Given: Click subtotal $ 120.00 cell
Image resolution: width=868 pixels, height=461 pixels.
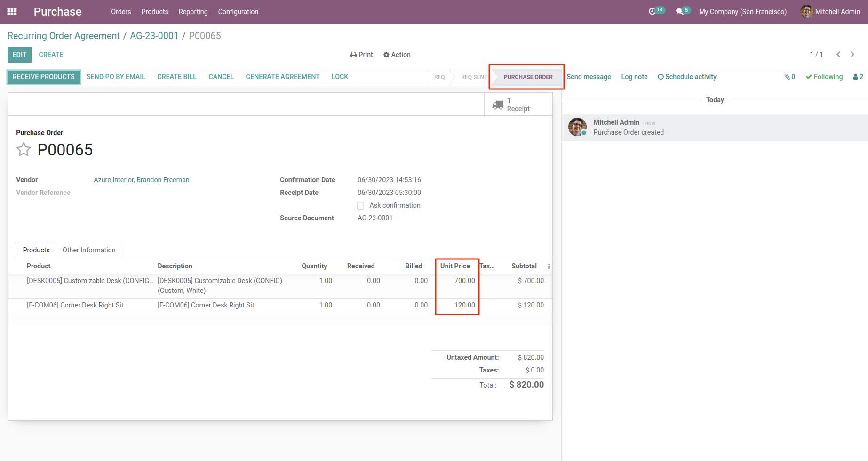Looking at the screenshot, I should coord(531,305).
